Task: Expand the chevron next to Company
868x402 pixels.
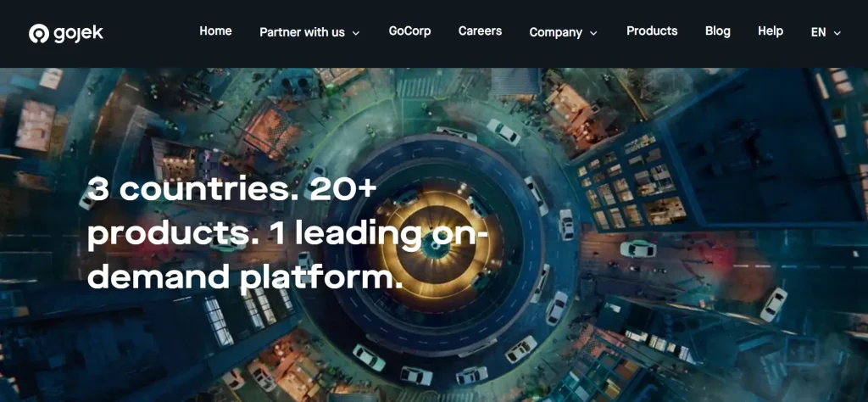Action: [x=593, y=33]
